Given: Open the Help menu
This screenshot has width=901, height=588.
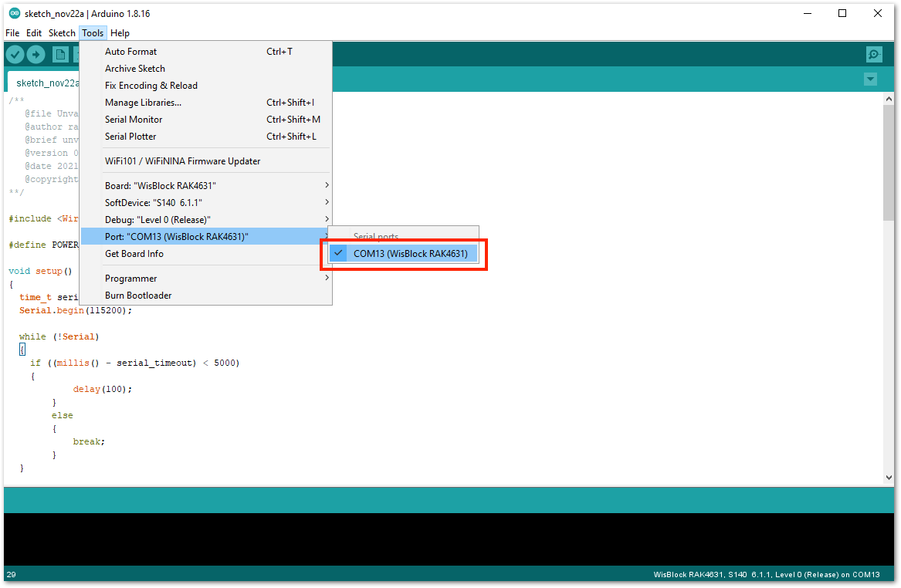Looking at the screenshot, I should pyautogui.click(x=120, y=33).
